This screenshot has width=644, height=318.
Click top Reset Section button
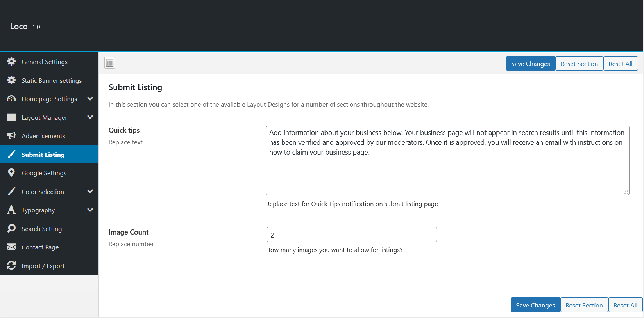tap(579, 64)
